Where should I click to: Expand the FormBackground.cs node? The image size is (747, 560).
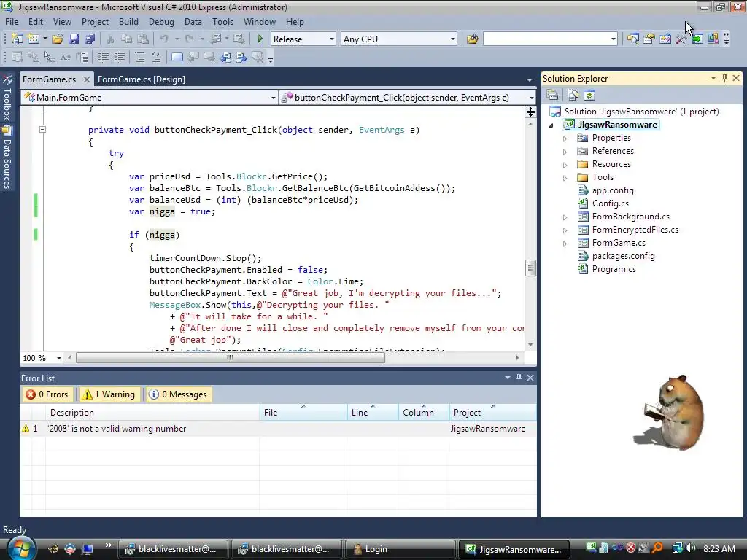click(565, 217)
